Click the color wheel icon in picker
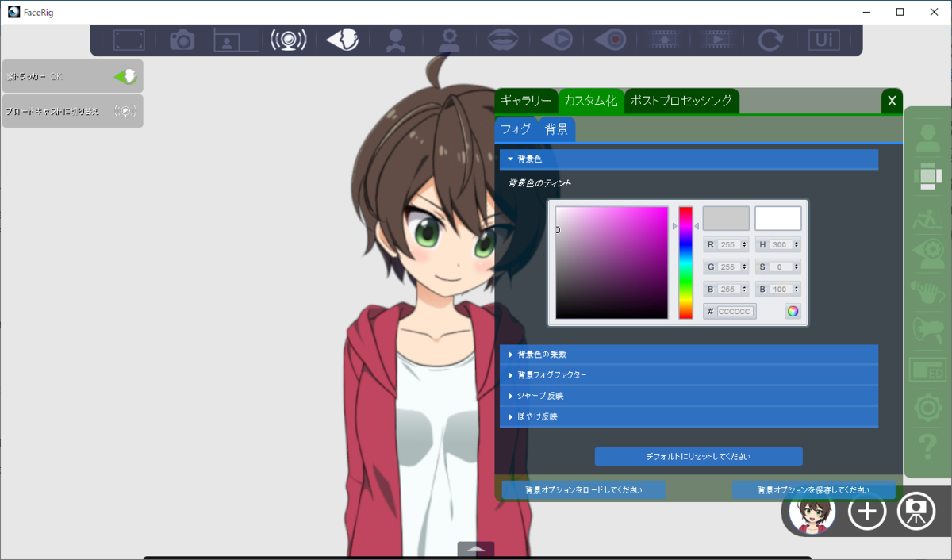 pyautogui.click(x=793, y=312)
